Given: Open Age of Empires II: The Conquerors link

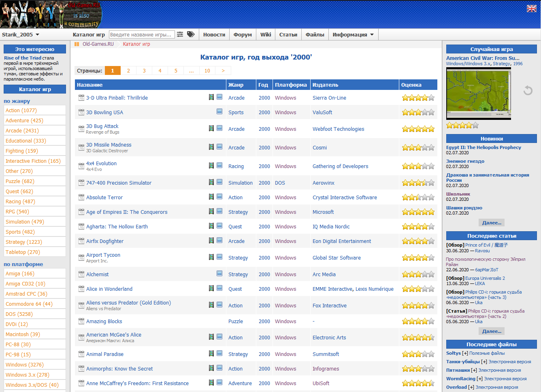Looking at the screenshot, I should (x=127, y=212).
